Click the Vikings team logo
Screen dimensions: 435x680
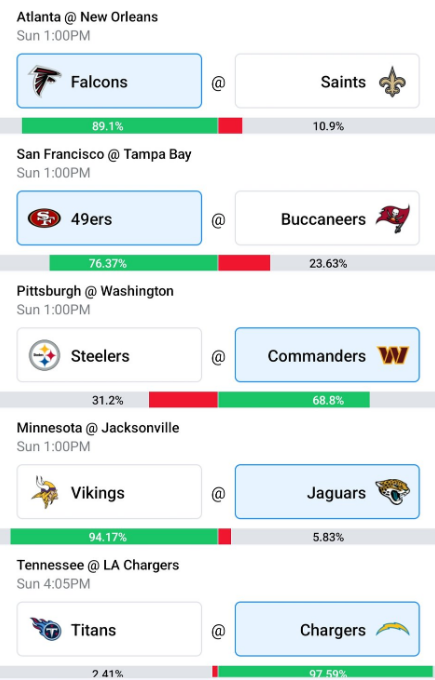pos(45,492)
